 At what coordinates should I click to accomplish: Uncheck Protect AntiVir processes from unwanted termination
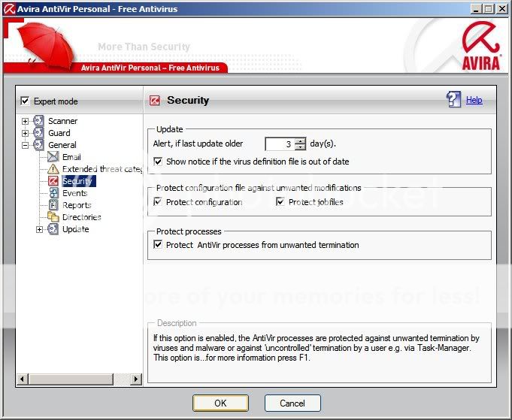158,245
